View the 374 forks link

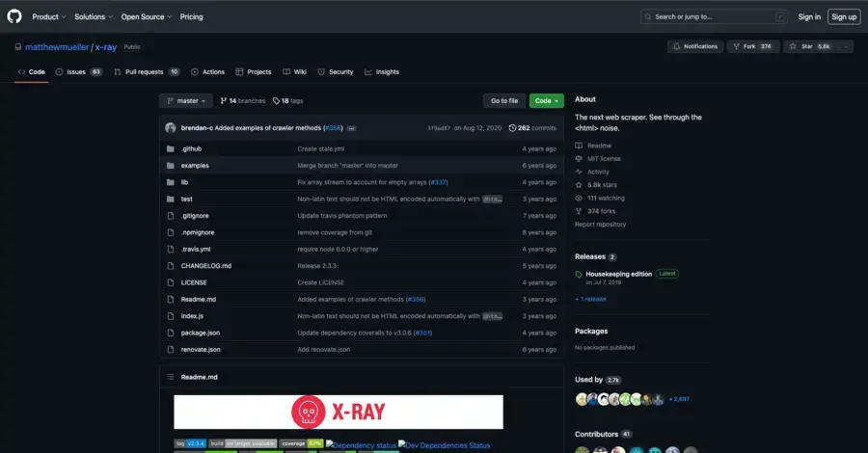[x=596, y=211]
